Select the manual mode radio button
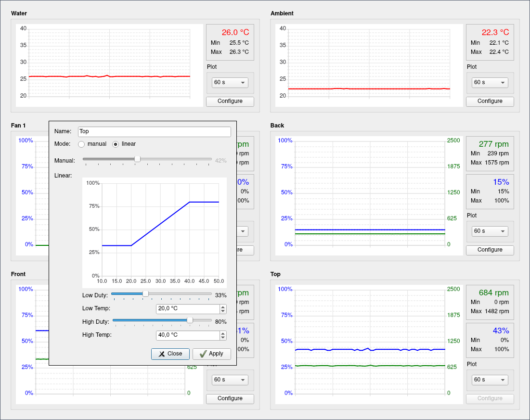The height and width of the screenshot is (420, 530). (x=81, y=144)
